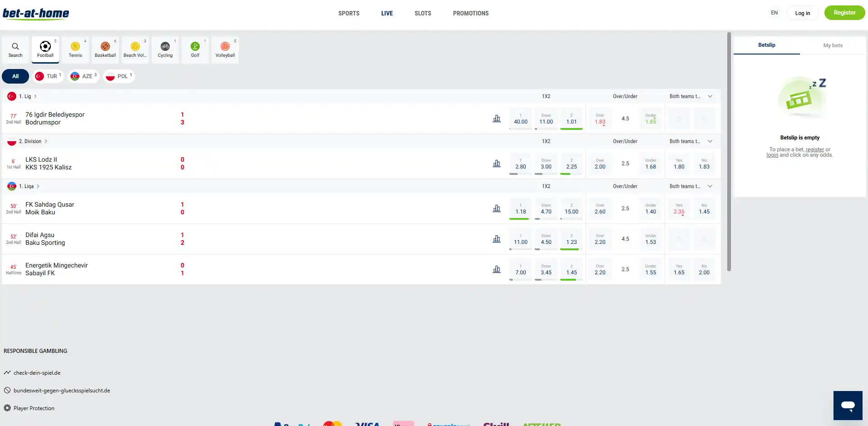
Task: Open the EN language selector
Action: pyautogui.click(x=774, y=13)
